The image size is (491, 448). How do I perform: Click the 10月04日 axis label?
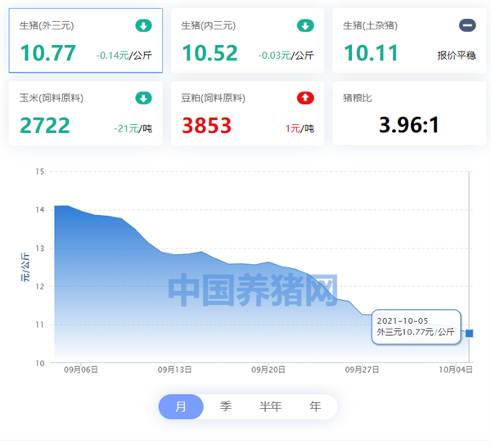point(456,370)
